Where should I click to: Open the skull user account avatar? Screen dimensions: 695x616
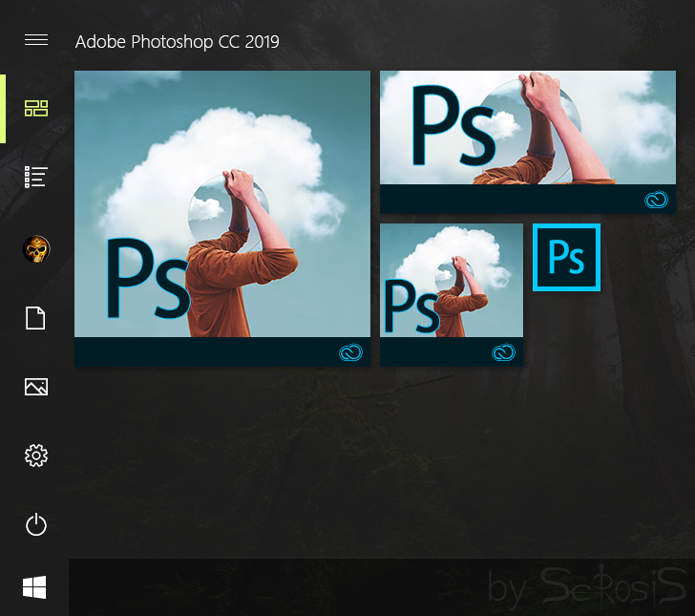coord(36,249)
